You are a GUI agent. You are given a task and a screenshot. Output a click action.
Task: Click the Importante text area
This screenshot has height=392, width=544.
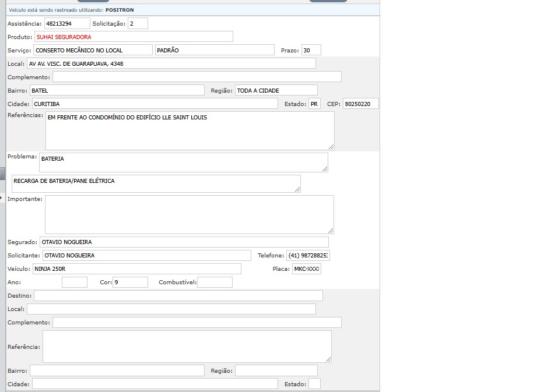[189, 214]
